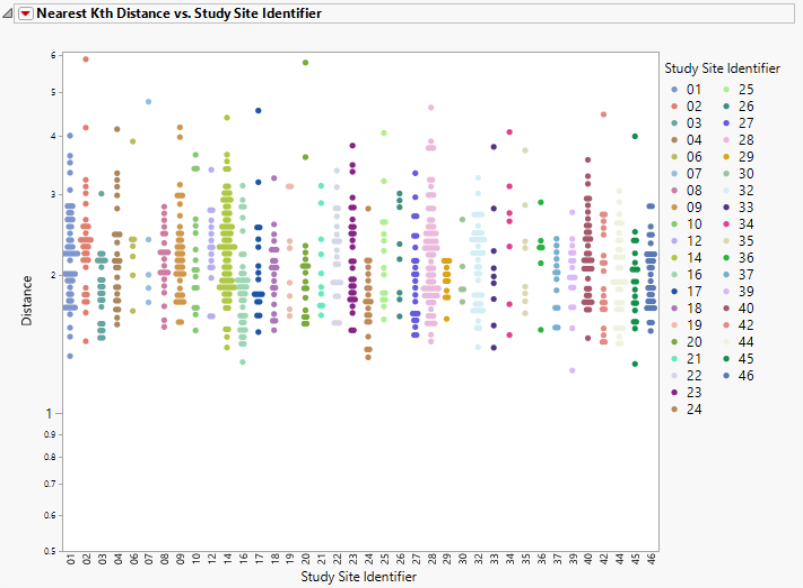Screen dimensions: 803x588
Task: Click the site 28 highest pink point
Action: coord(431,108)
